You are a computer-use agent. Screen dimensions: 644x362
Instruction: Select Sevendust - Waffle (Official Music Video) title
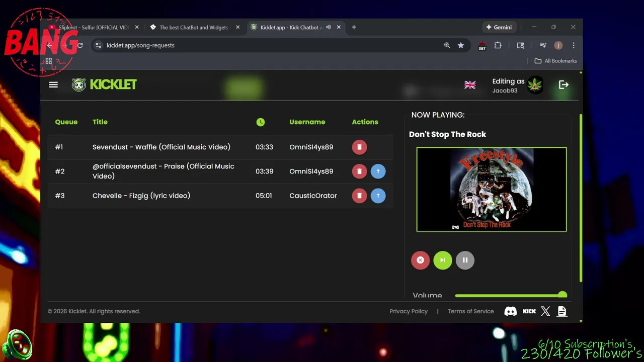(x=162, y=147)
